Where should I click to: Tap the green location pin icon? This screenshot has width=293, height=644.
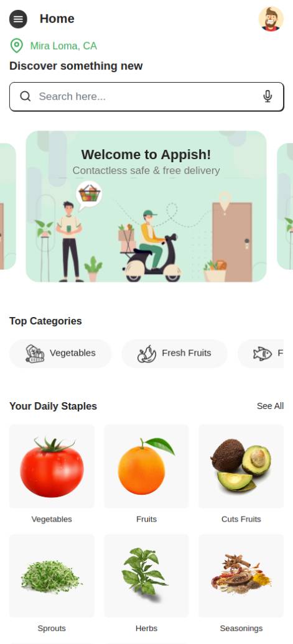[16, 45]
